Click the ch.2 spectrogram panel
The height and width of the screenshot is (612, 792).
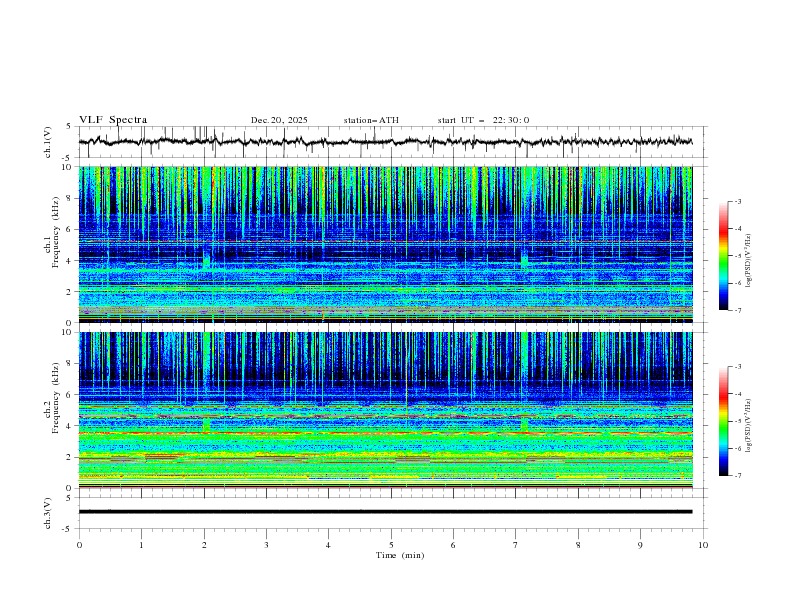click(x=386, y=410)
